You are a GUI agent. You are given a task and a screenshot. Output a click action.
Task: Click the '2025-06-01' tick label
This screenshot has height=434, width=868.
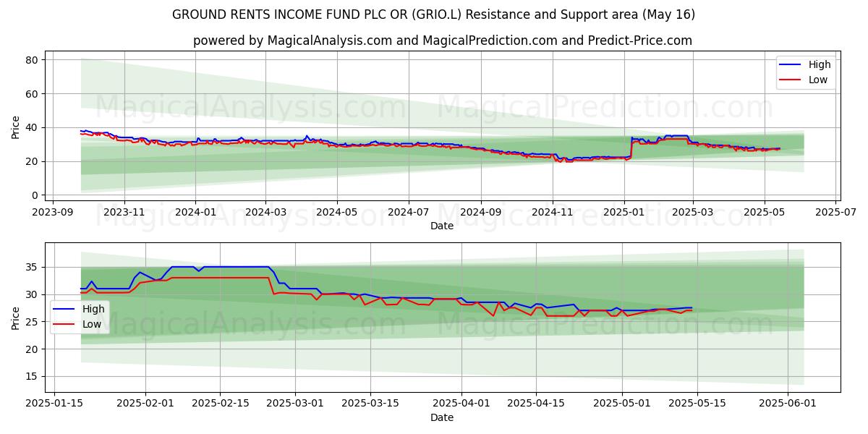(x=788, y=404)
